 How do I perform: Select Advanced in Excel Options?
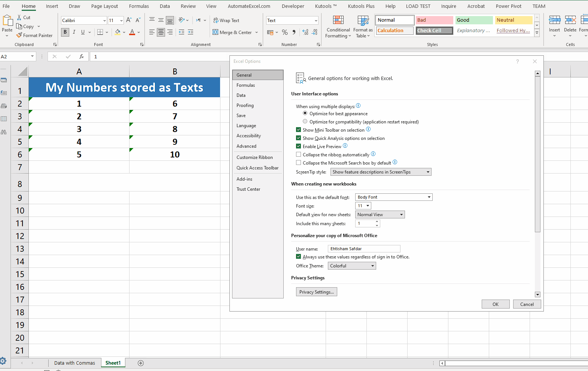(x=258, y=146)
